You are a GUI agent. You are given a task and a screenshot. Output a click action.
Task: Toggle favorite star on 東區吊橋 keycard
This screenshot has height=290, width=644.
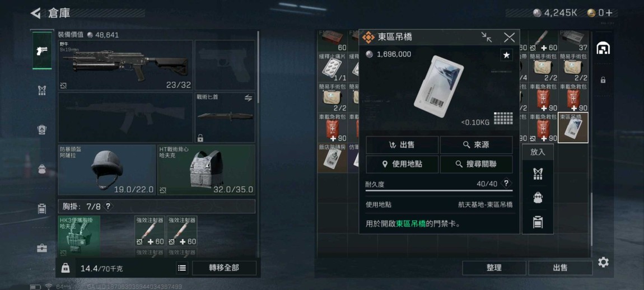[x=506, y=55]
